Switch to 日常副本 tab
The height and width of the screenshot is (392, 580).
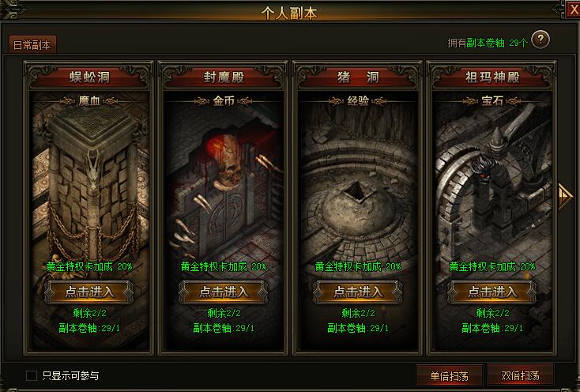coord(32,45)
